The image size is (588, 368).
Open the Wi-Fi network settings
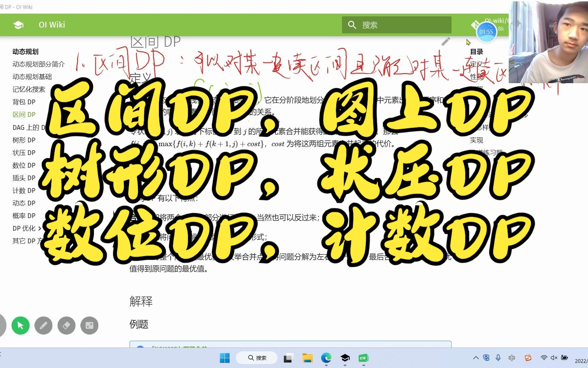[x=544, y=358]
